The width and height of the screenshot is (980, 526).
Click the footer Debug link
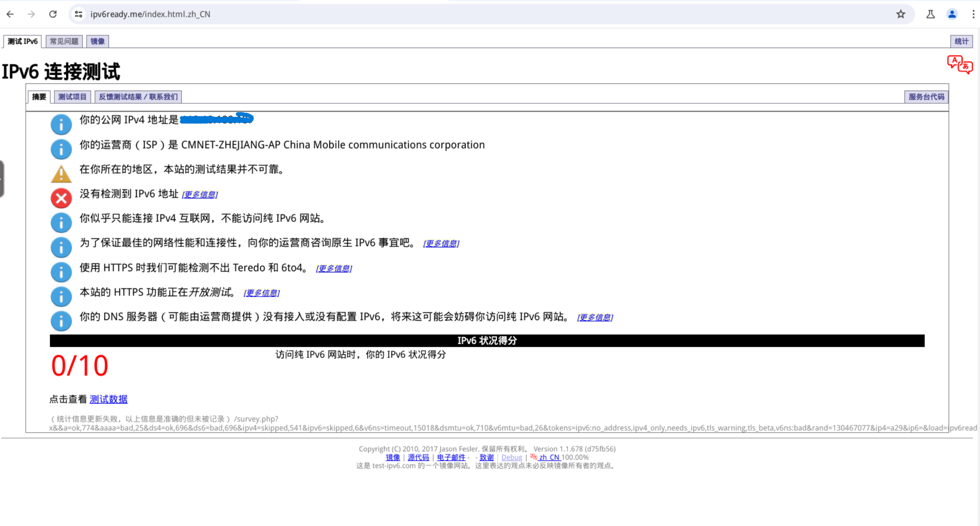pyautogui.click(x=511, y=457)
